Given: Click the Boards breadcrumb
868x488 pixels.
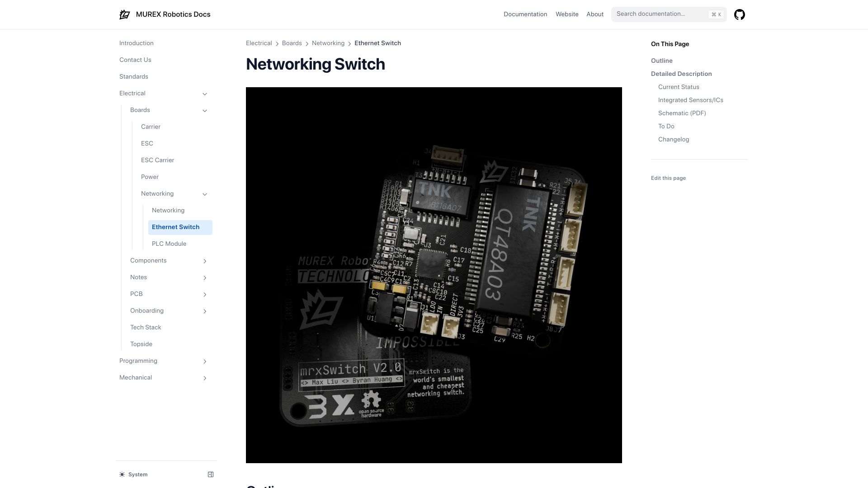Looking at the screenshot, I should pyautogui.click(x=292, y=43).
